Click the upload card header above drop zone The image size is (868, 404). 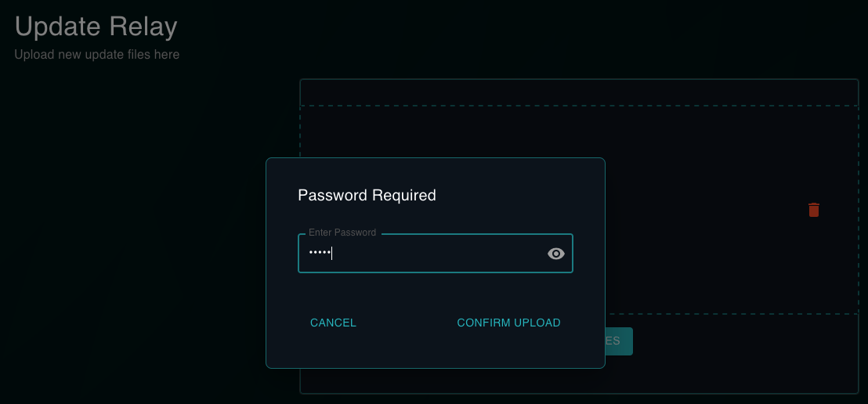(580, 92)
